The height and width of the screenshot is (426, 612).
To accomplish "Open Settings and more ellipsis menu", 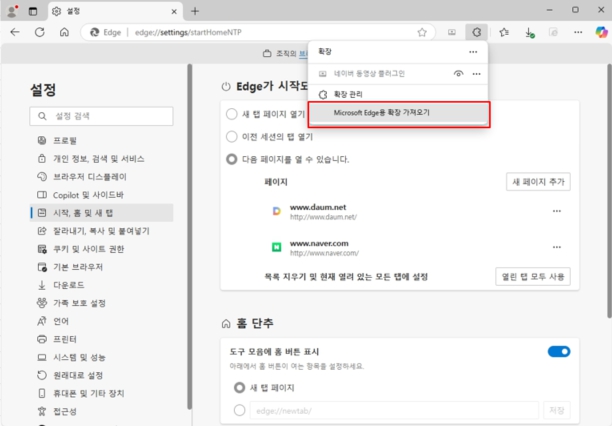I will (x=578, y=32).
